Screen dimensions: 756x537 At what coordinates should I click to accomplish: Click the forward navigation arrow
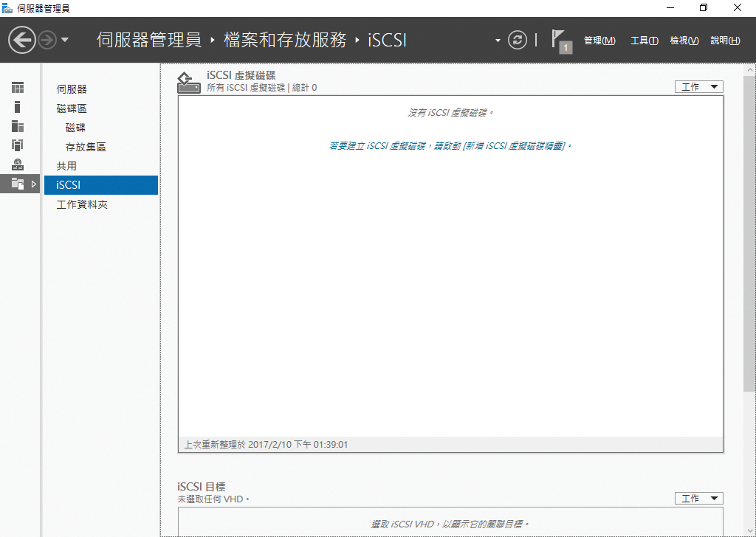tap(47, 40)
